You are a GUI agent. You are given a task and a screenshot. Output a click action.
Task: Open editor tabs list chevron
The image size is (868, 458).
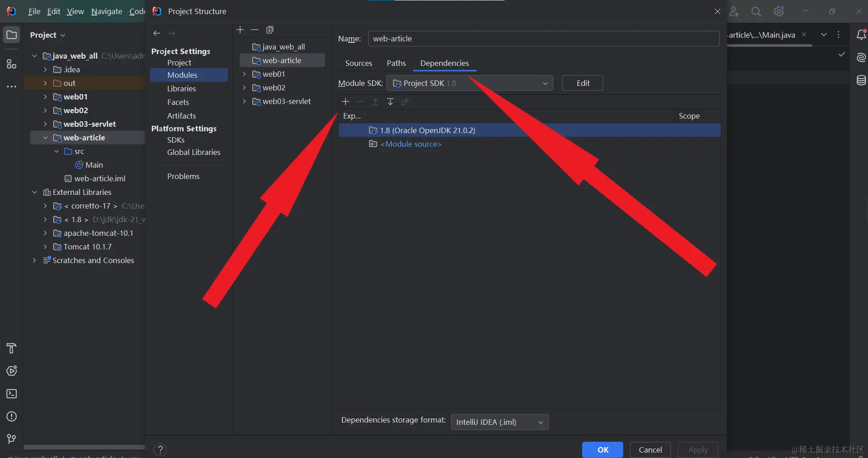pyautogui.click(x=823, y=35)
